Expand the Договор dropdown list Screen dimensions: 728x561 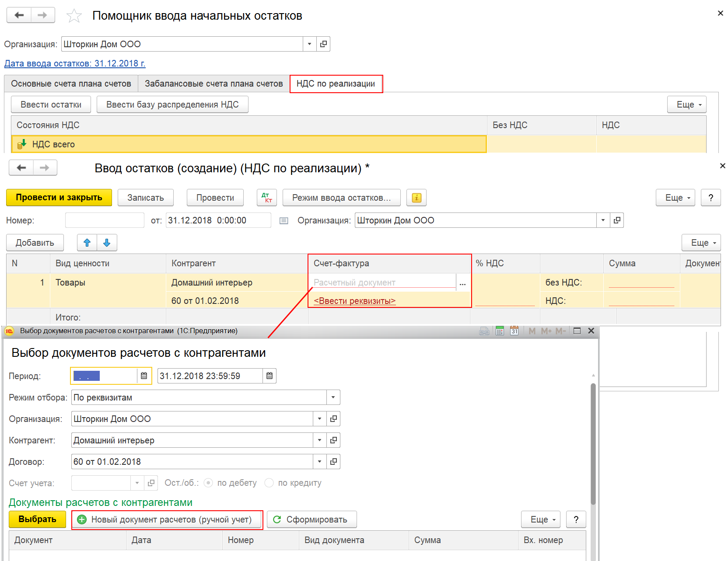click(319, 462)
